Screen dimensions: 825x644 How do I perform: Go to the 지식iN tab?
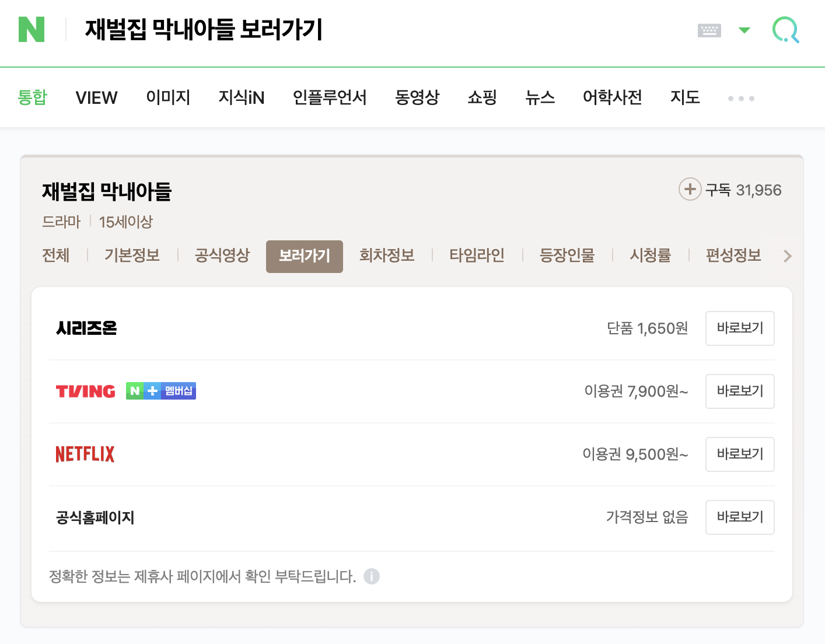point(242,97)
